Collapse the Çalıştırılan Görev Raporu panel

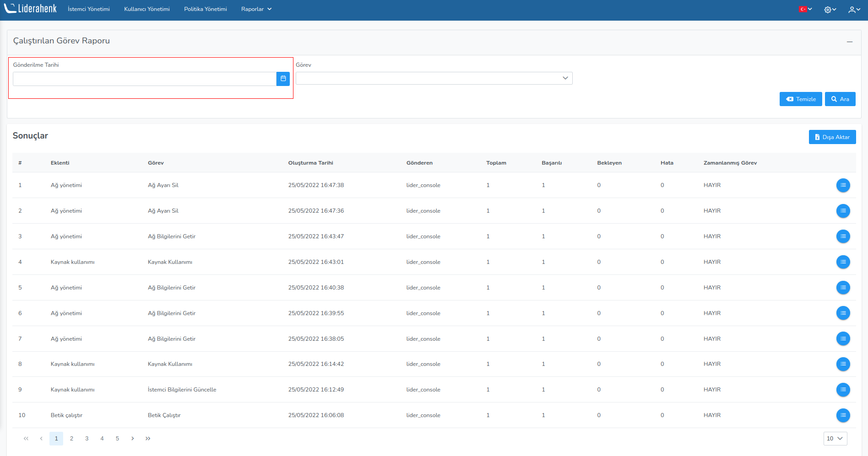pyautogui.click(x=849, y=42)
